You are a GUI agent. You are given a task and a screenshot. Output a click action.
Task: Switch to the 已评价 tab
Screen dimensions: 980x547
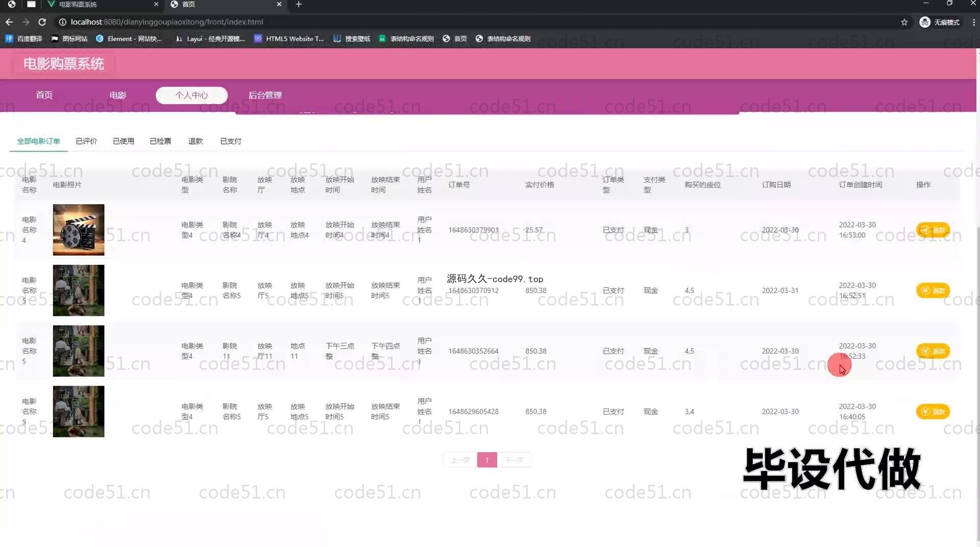(x=86, y=141)
